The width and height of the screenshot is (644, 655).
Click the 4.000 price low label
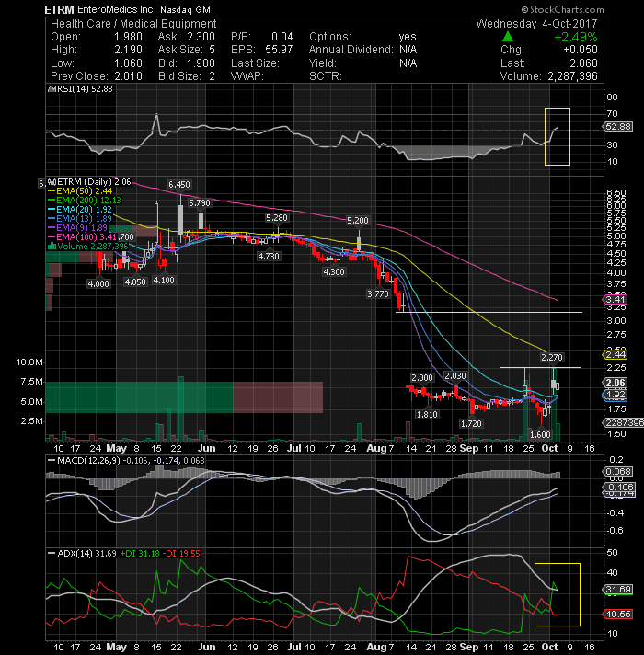click(98, 283)
